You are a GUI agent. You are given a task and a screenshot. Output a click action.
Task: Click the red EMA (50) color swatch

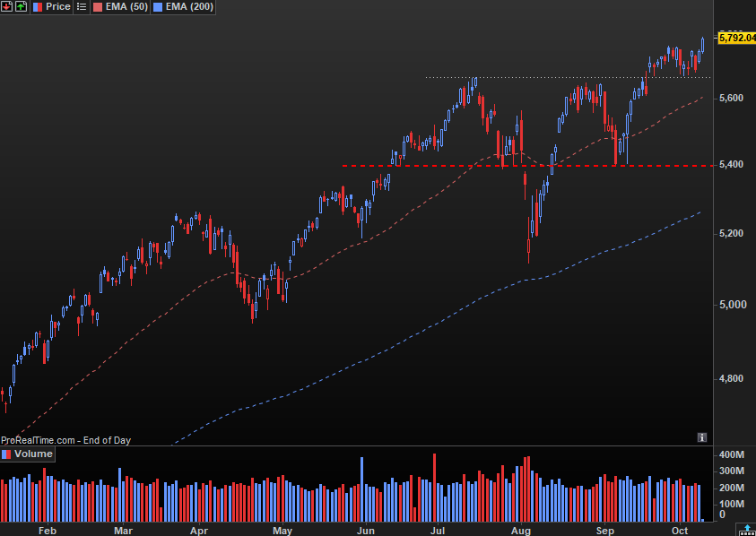pos(98,7)
